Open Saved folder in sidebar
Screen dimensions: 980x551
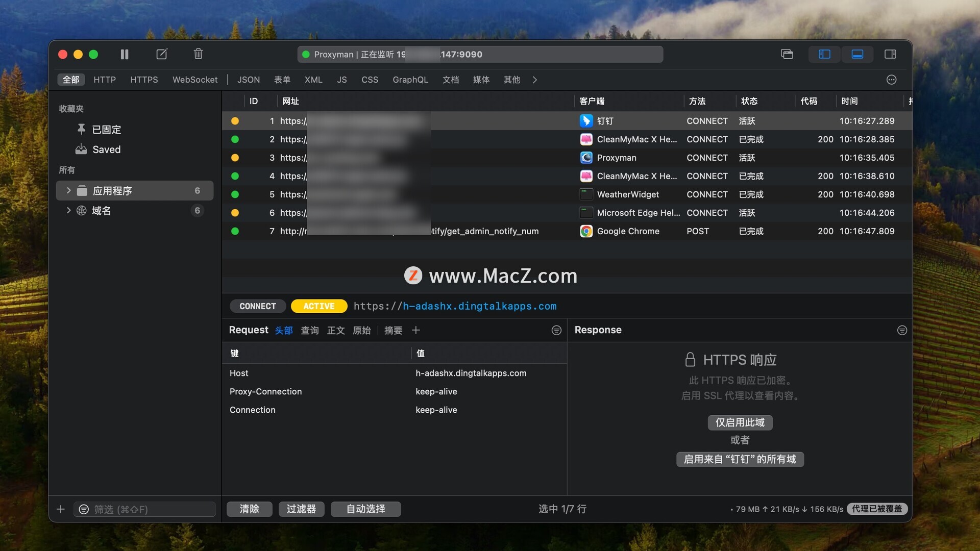[x=106, y=149]
